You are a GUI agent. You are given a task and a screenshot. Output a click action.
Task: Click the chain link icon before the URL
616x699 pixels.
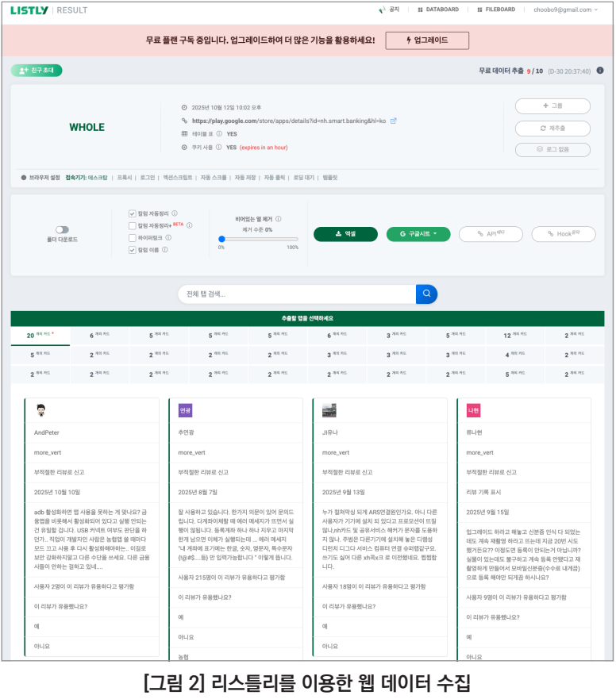click(184, 121)
